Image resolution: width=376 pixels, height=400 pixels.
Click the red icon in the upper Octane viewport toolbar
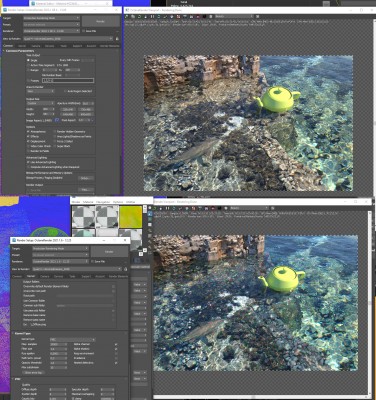178,16
